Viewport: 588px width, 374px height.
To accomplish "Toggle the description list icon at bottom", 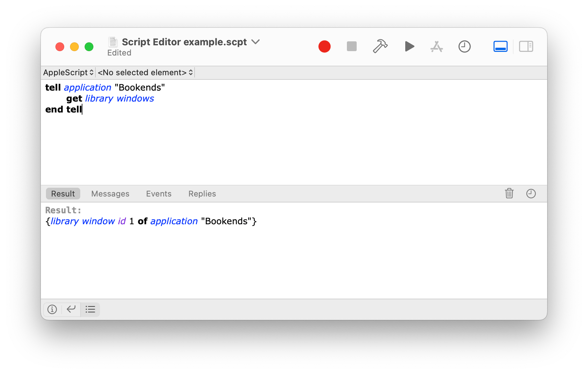I will point(90,309).
